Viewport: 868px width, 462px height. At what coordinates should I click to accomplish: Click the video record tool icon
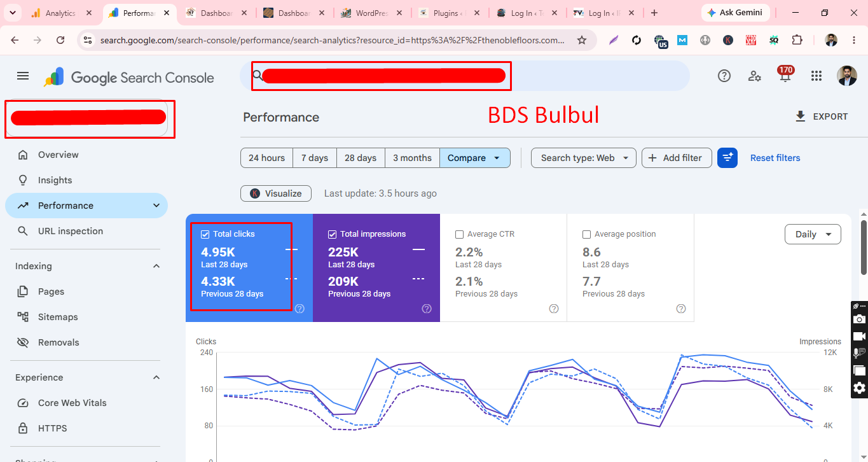click(859, 336)
